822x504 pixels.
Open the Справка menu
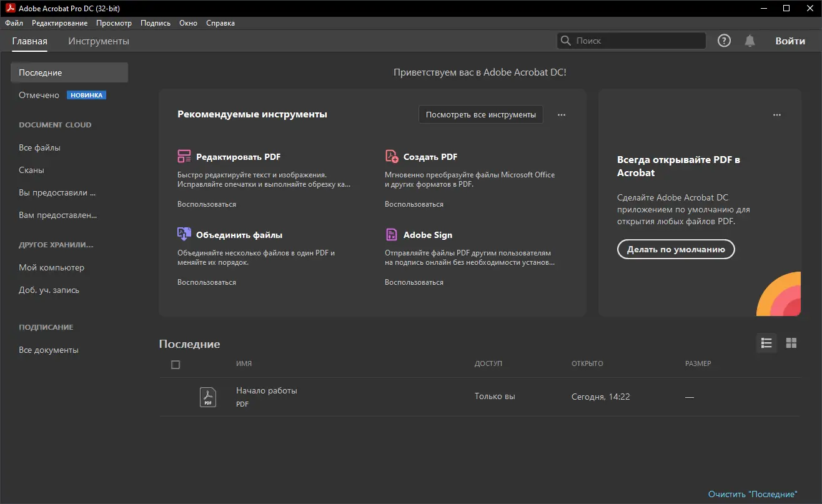click(x=220, y=22)
